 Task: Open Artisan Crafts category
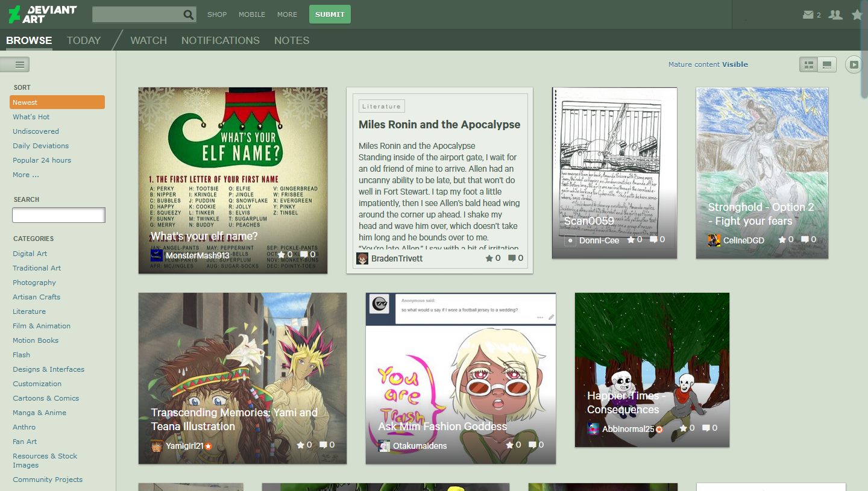pos(37,297)
